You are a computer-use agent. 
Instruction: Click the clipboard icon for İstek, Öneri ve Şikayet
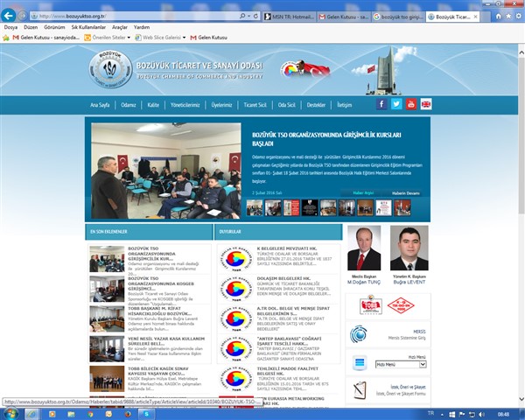click(x=360, y=390)
